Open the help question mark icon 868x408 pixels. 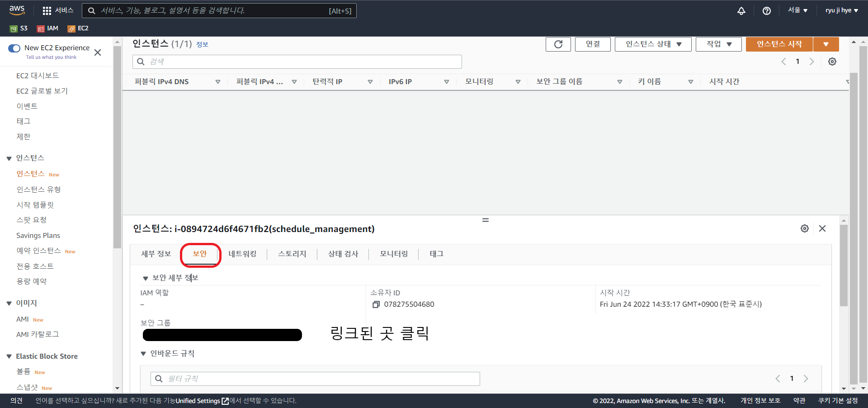coord(767,11)
